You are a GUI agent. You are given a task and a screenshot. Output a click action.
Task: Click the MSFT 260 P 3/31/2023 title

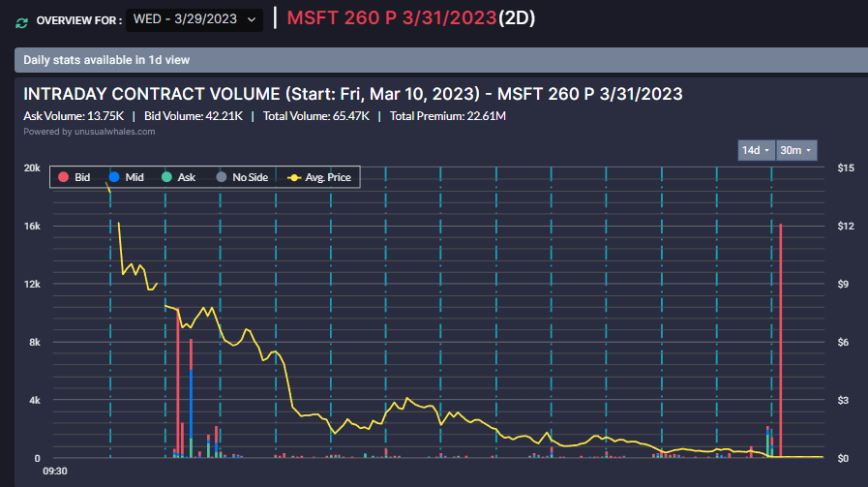392,18
